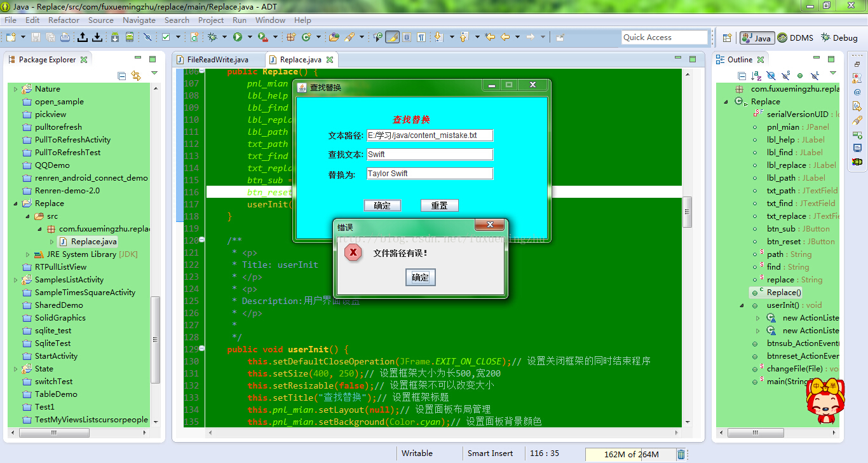The height and width of the screenshot is (463, 868).
Task: Expand the Nature project node
Action: 16,89
